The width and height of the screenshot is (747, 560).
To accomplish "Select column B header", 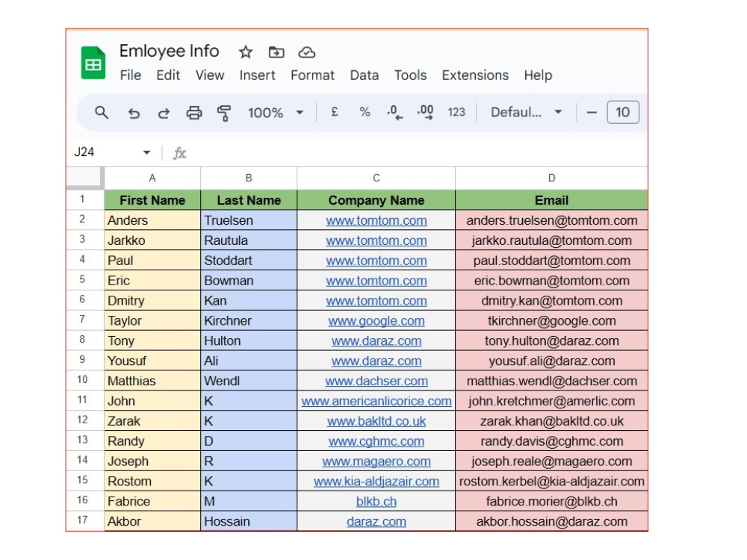I will tap(249, 178).
